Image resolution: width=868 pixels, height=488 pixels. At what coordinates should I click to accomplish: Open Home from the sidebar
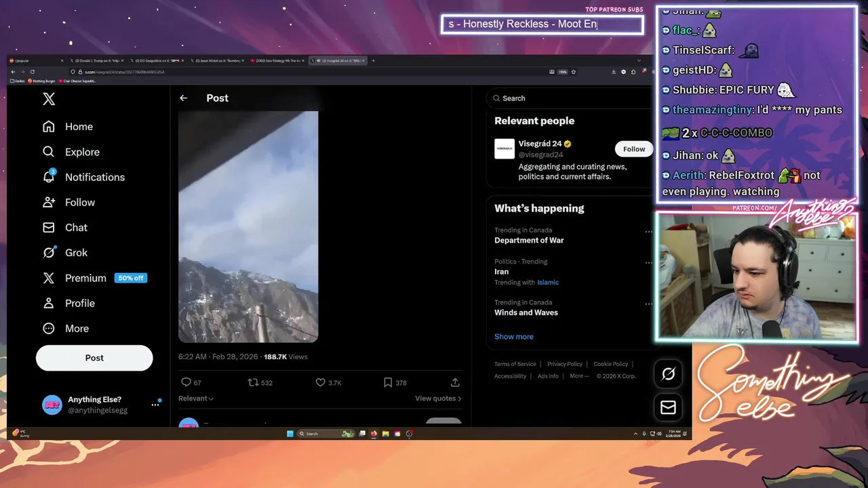(67, 127)
